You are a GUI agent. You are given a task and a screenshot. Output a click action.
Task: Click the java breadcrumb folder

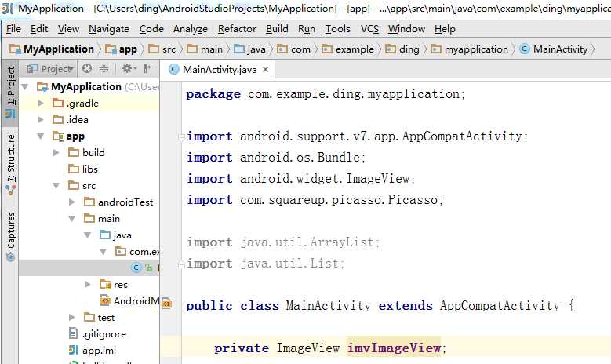[249, 49]
